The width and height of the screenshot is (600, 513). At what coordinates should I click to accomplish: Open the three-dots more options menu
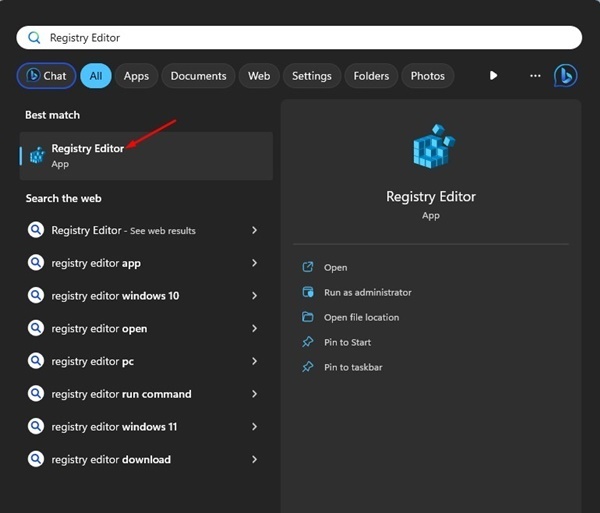coord(535,75)
